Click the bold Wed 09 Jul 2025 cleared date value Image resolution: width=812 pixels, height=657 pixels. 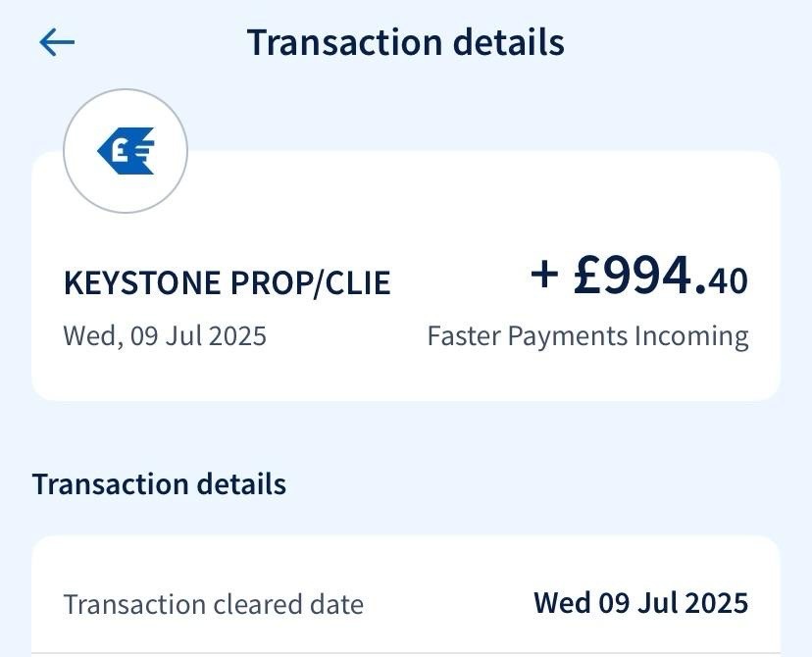pos(640,602)
